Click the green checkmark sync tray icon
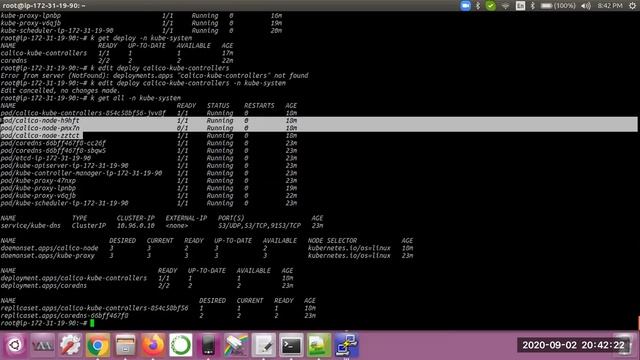The width and height of the screenshot is (640, 360). (491, 5)
